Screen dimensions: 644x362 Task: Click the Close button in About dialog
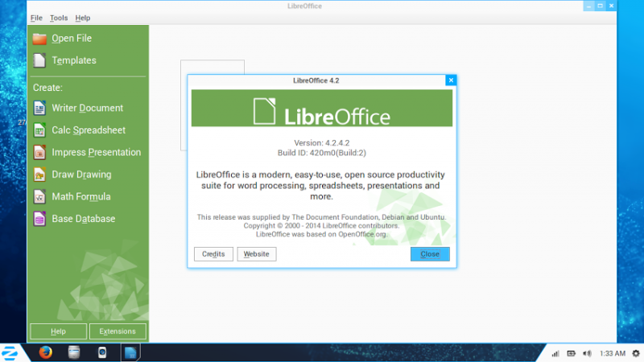[x=430, y=254]
